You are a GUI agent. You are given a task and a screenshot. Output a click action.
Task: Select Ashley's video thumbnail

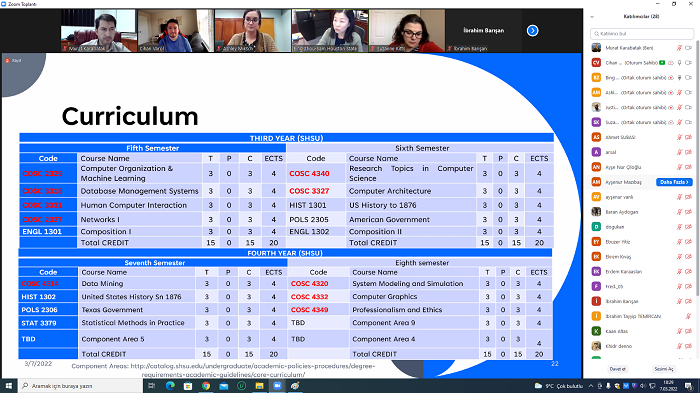(x=253, y=30)
